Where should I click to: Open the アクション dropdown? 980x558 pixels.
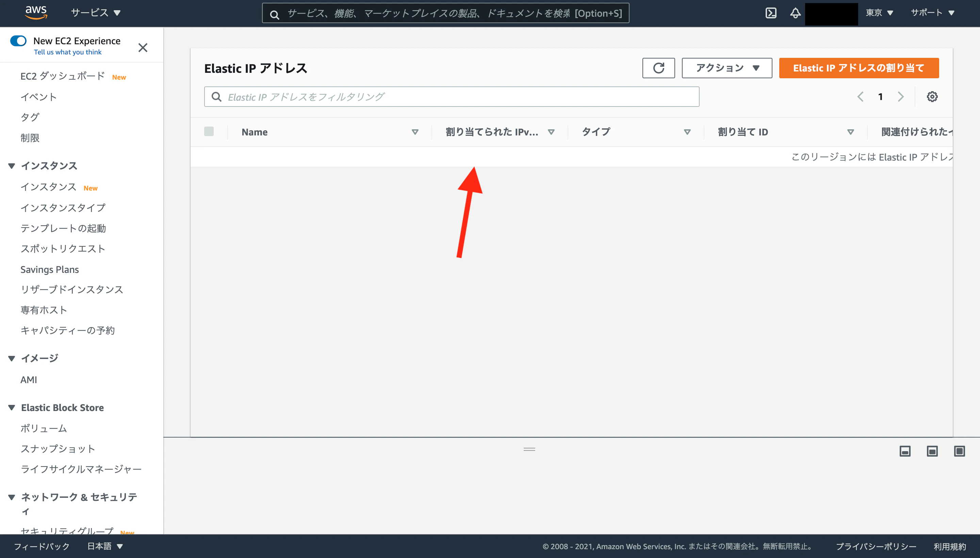(727, 68)
